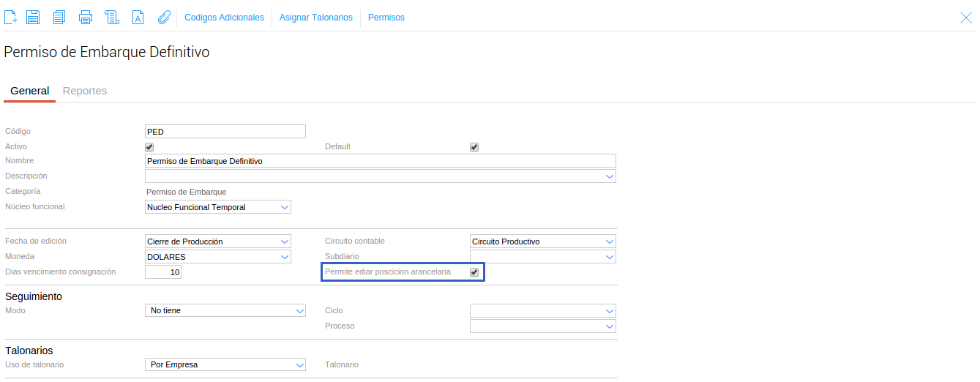980x382 pixels.
Task: Click the print icon
Action: pos(86,18)
